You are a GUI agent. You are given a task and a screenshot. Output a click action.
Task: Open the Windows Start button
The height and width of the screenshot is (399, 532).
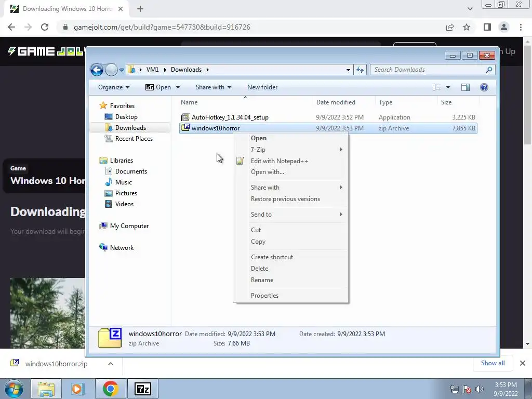coord(14,389)
